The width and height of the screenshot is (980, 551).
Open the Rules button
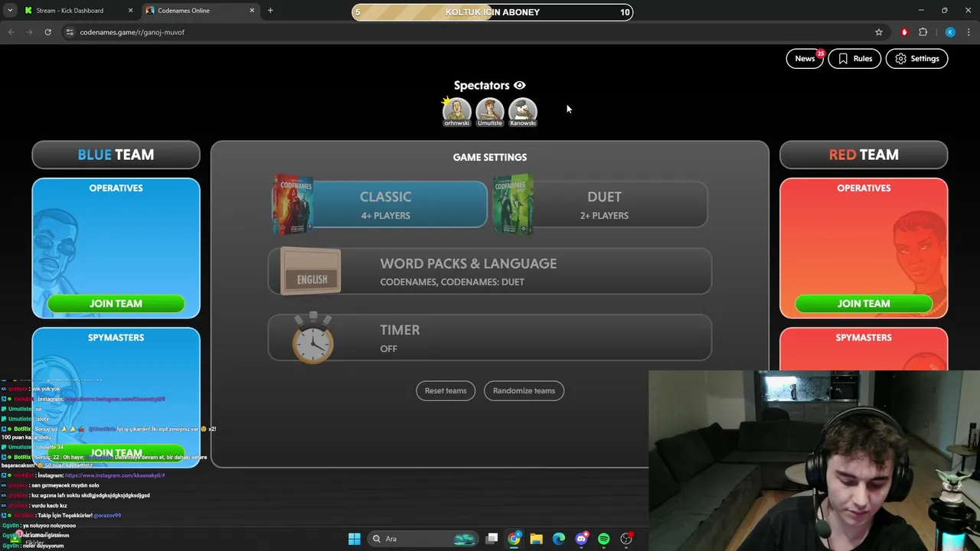point(854,59)
